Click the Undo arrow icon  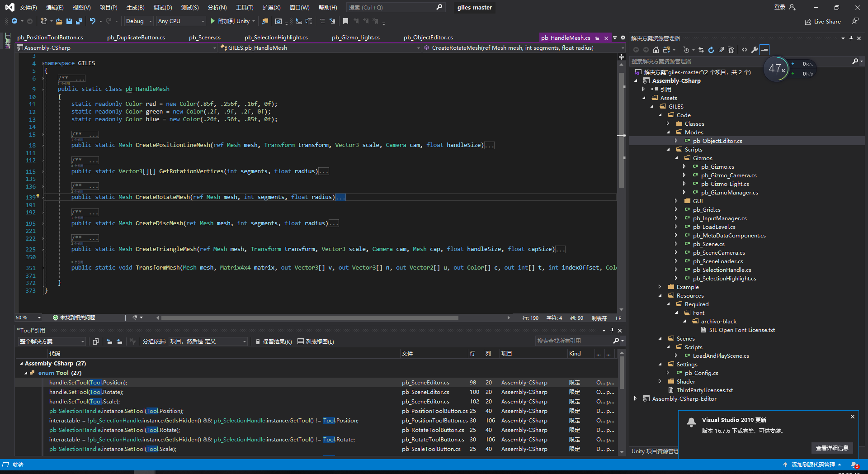92,21
